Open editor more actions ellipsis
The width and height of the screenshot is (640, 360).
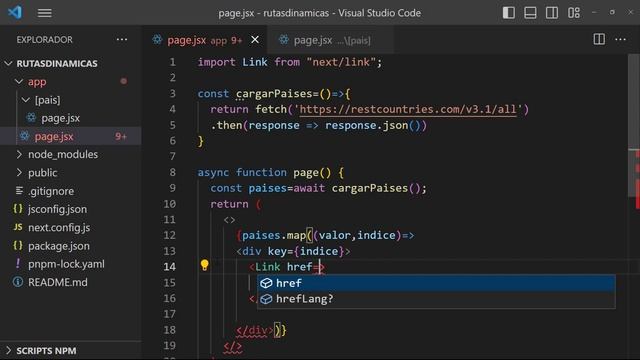(x=620, y=40)
